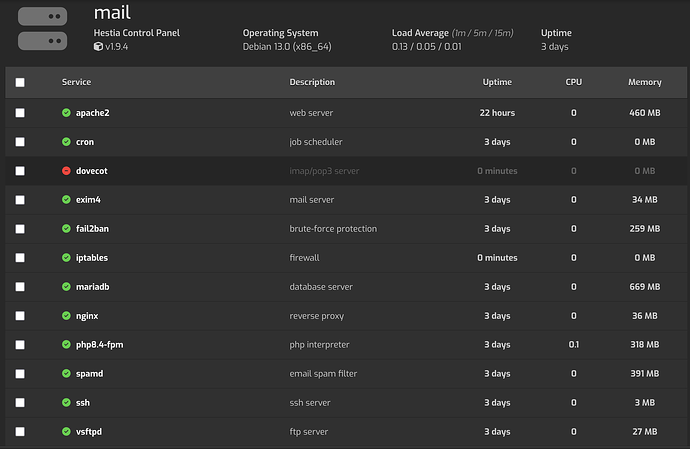Open the iptables service entry
Viewport: 690px width, 449px height.
click(x=92, y=258)
